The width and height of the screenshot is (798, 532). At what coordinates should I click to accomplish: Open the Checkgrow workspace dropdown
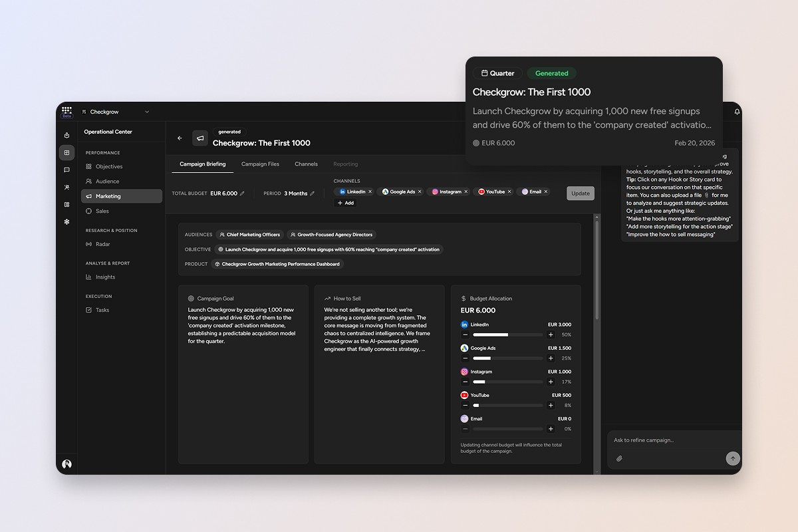(x=116, y=112)
